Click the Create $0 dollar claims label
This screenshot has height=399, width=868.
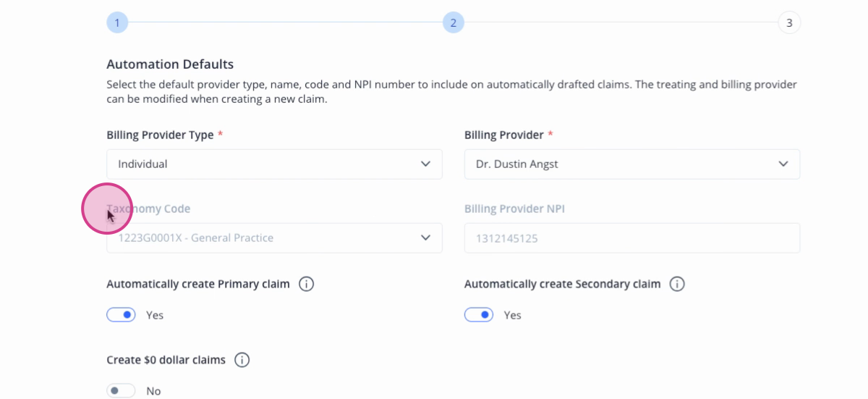point(166,360)
